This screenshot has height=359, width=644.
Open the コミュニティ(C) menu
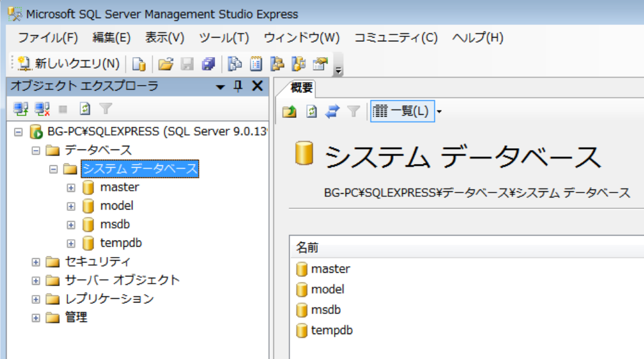point(396,38)
